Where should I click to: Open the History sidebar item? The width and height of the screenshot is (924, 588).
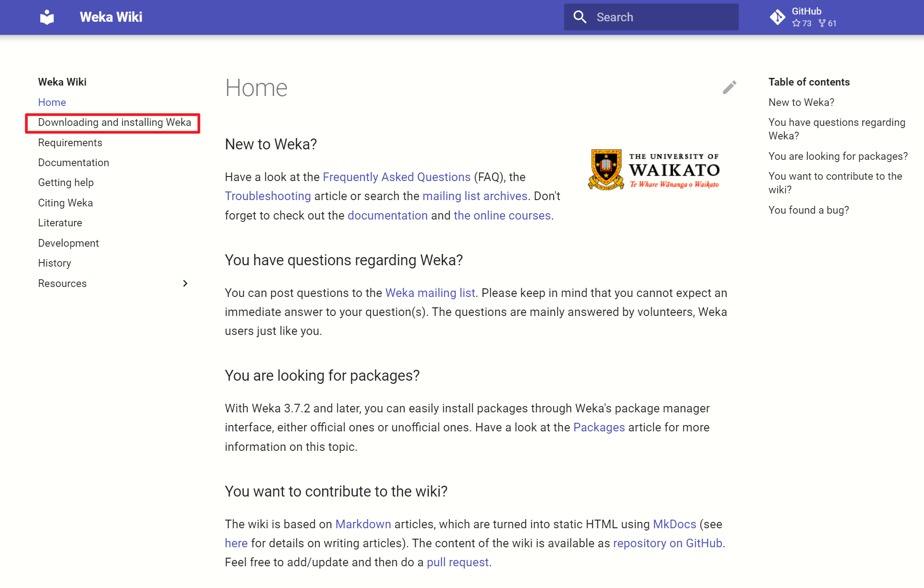click(54, 263)
